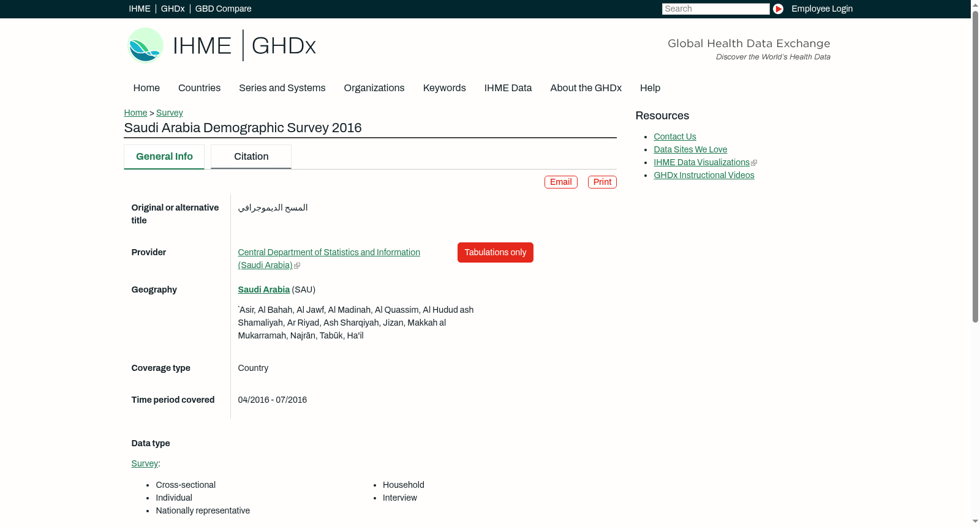Click the page title Saudi Arabia Demographic Survey 2016
The image size is (980, 527).
[x=243, y=128]
